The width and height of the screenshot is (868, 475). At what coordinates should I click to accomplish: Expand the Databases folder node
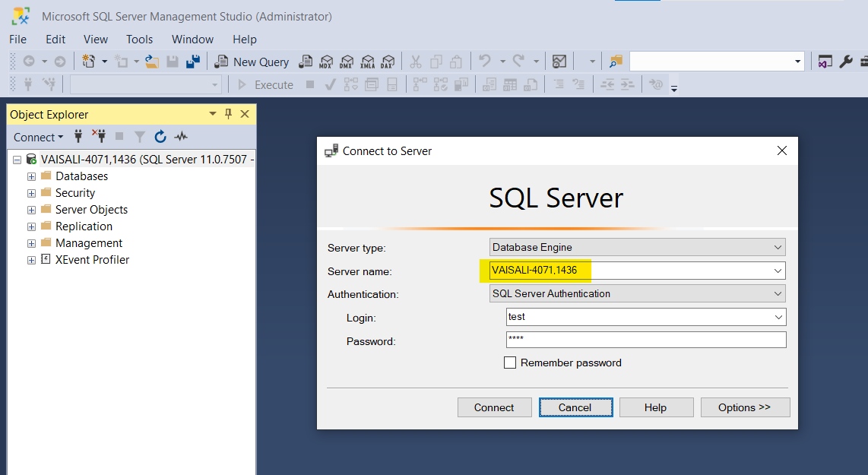31,176
